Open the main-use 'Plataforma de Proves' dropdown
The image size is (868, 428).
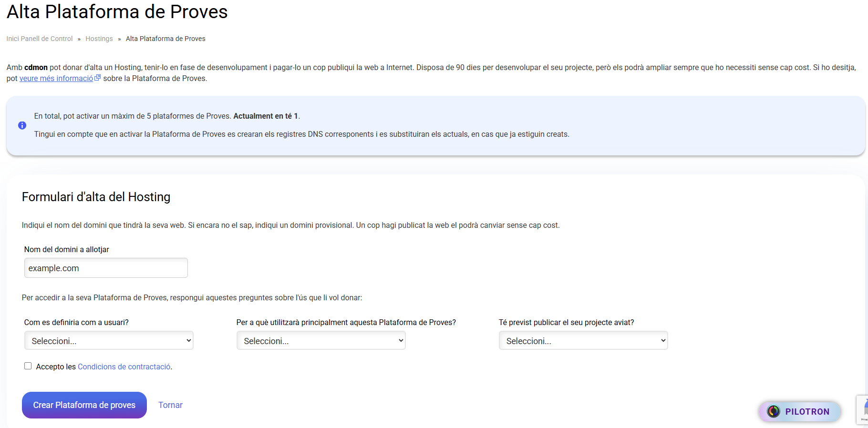[321, 341]
